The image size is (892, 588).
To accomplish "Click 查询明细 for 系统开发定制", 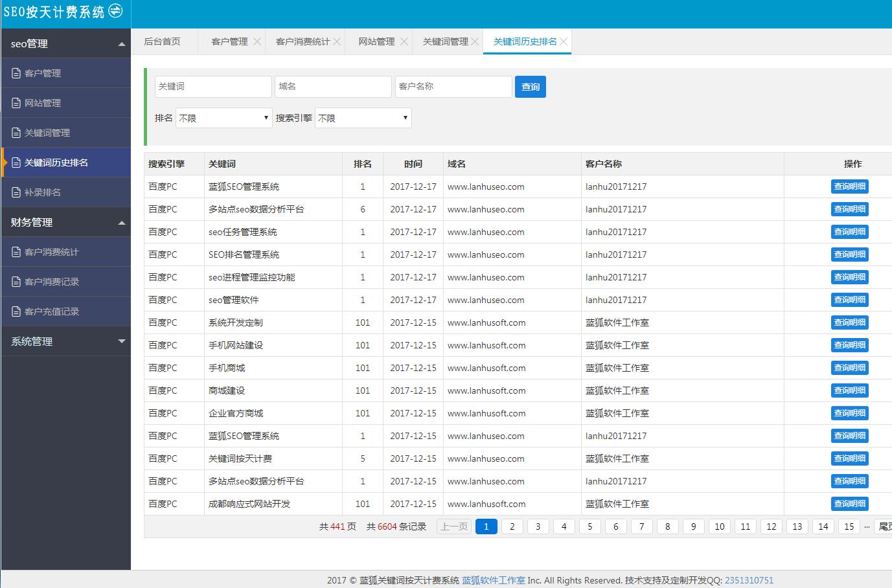I will pyautogui.click(x=850, y=322).
